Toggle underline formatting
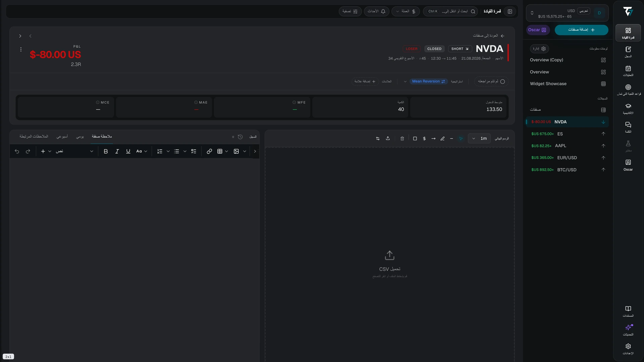 click(128, 152)
